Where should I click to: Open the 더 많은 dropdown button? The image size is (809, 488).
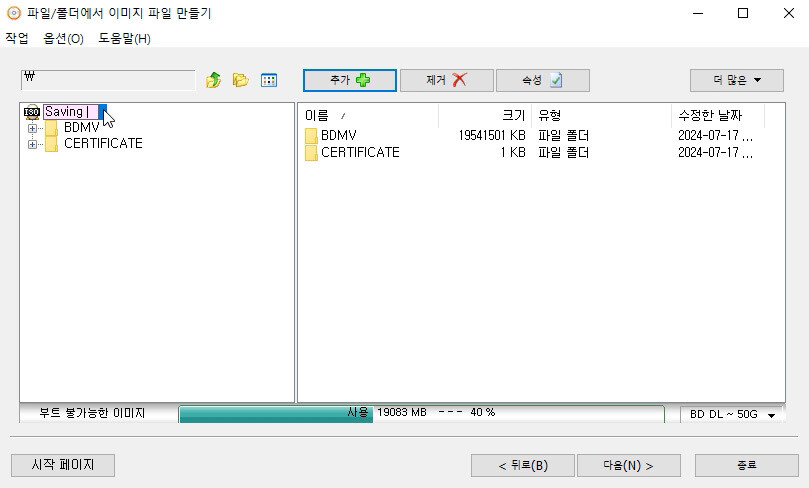(x=737, y=80)
